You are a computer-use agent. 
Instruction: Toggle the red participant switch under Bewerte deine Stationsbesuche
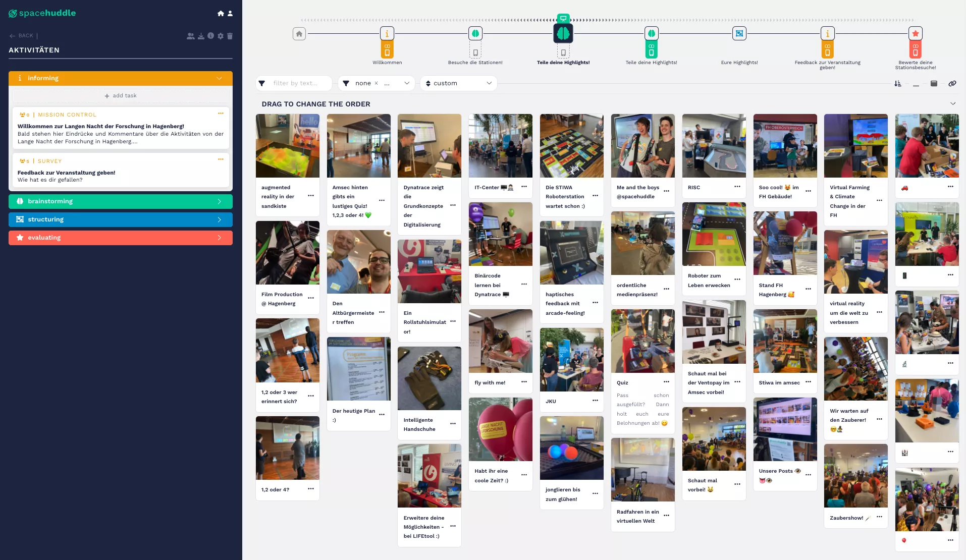[x=916, y=49]
